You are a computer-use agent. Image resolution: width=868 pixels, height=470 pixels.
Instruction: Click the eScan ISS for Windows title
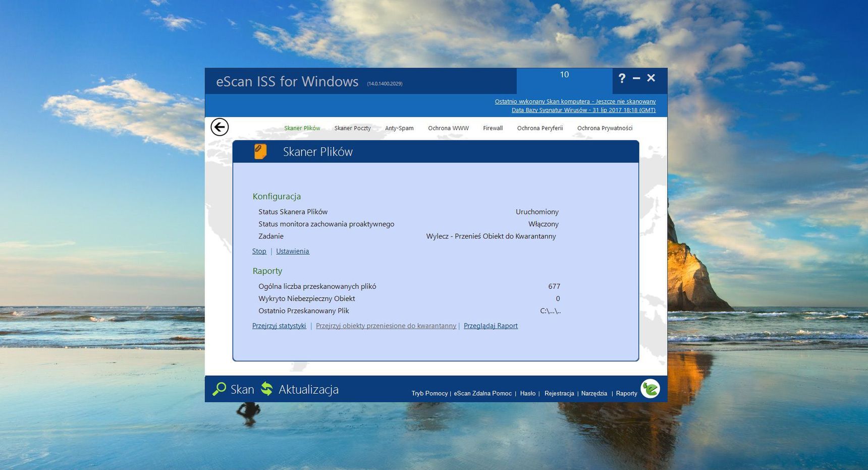point(287,82)
